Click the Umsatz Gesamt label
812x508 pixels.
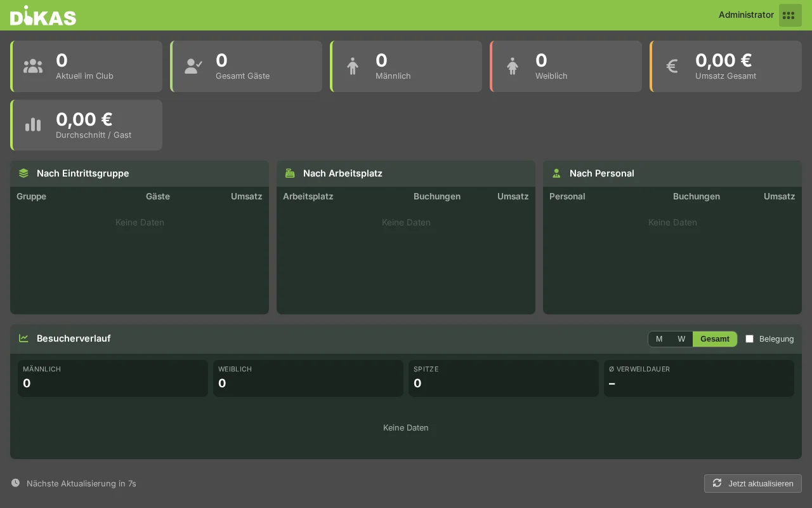tap(726, 76)
